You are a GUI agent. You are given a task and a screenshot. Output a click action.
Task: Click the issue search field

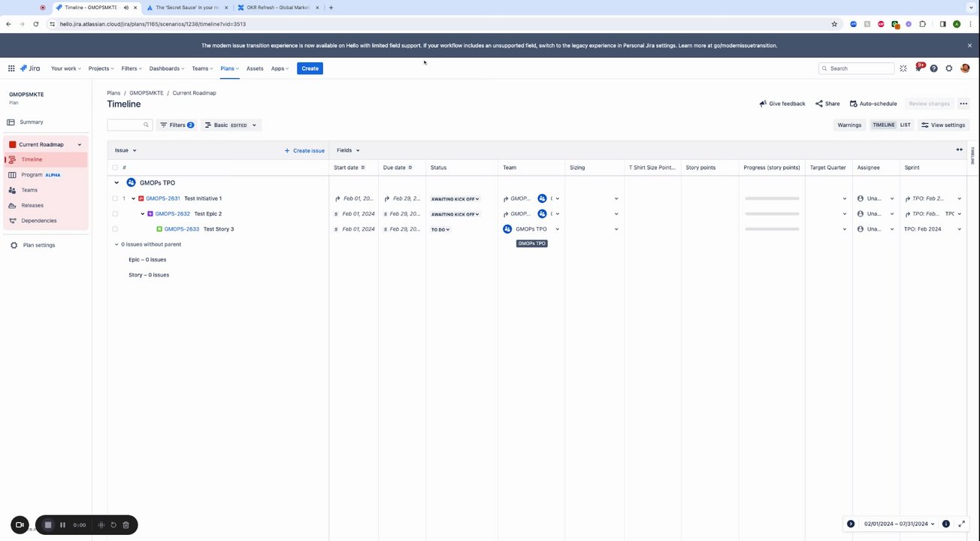coord(129,125)
